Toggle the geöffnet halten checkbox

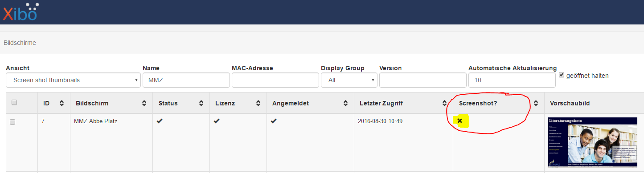(562, 75)
